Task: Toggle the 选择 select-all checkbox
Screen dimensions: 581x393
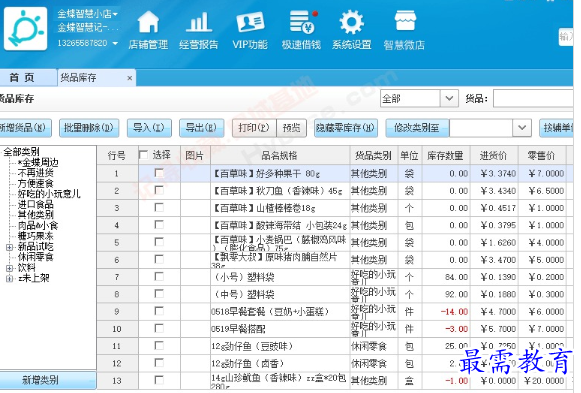Action: 143,155
